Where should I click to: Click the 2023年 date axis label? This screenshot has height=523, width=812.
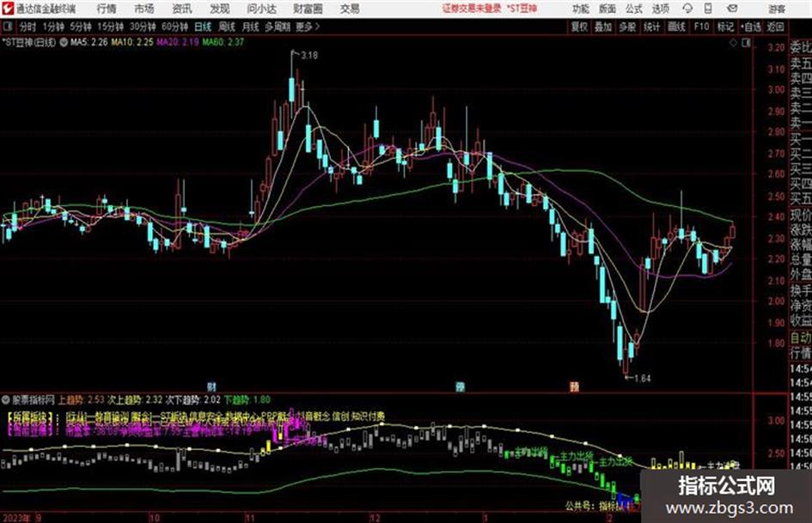point(16,518)
